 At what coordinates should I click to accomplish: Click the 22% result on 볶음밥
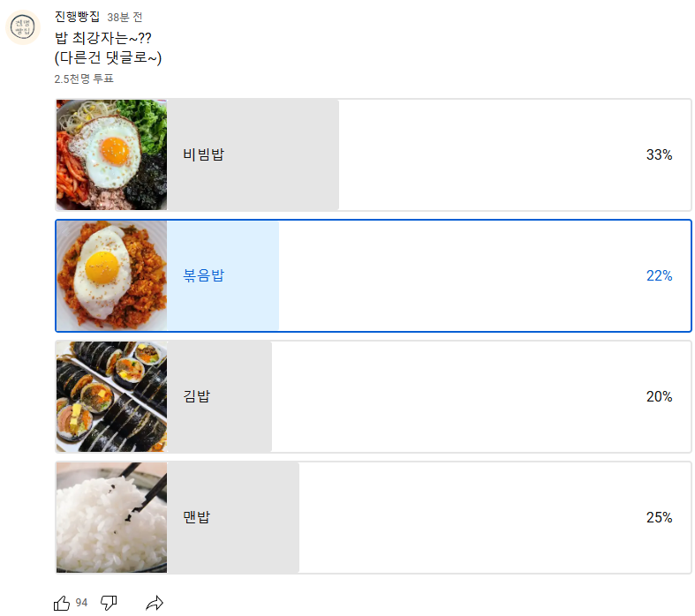659,276
